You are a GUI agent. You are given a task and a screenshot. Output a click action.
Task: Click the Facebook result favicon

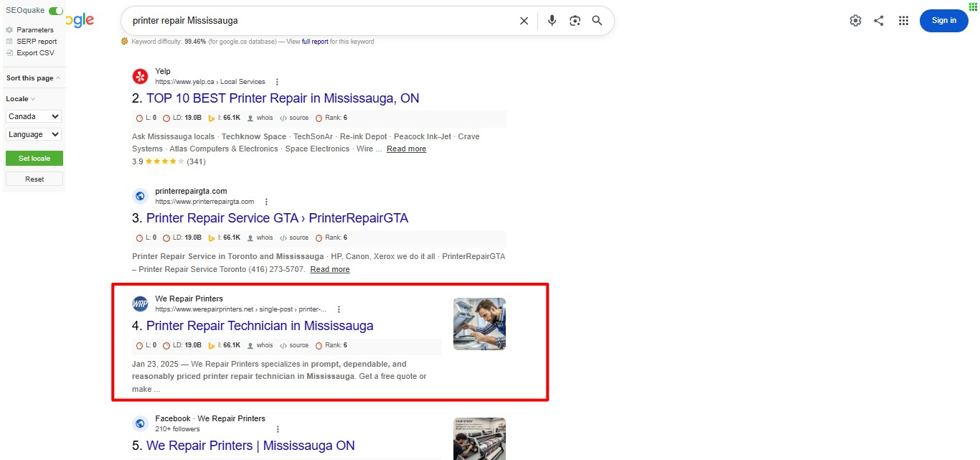pyautogui.click(x=140, y=423)
